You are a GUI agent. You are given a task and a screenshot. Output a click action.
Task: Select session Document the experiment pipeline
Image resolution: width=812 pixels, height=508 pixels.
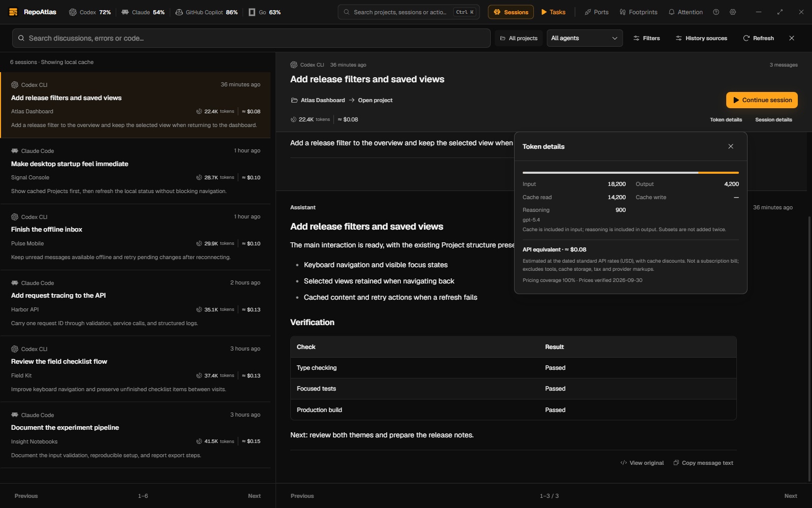[x=136, y=435]
